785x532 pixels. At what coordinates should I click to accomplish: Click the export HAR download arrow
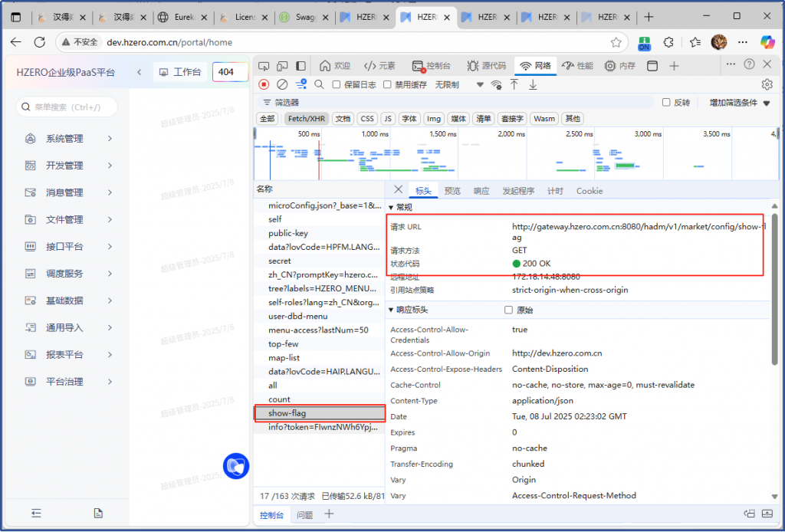(533, 84)
